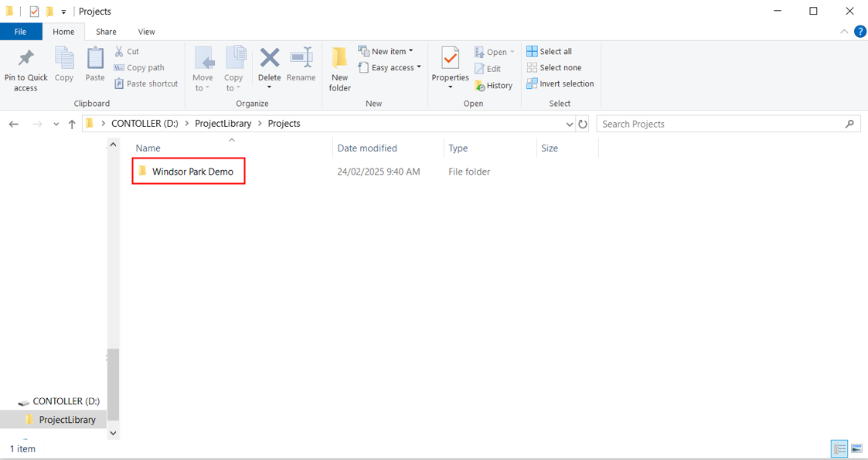868x460 pixels.
Task: Click the Paste clipboard icon
Action: pyautogui.click(x=95, y=58)
